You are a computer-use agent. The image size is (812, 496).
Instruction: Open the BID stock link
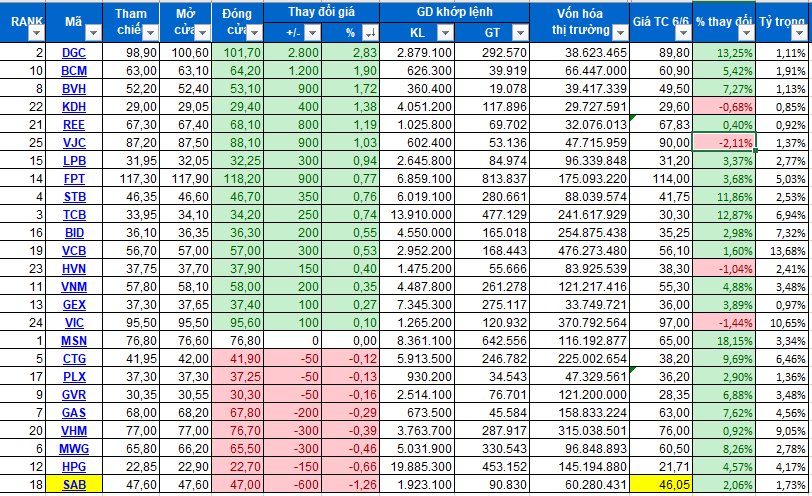pyautogui.click(x=74, y=233)
